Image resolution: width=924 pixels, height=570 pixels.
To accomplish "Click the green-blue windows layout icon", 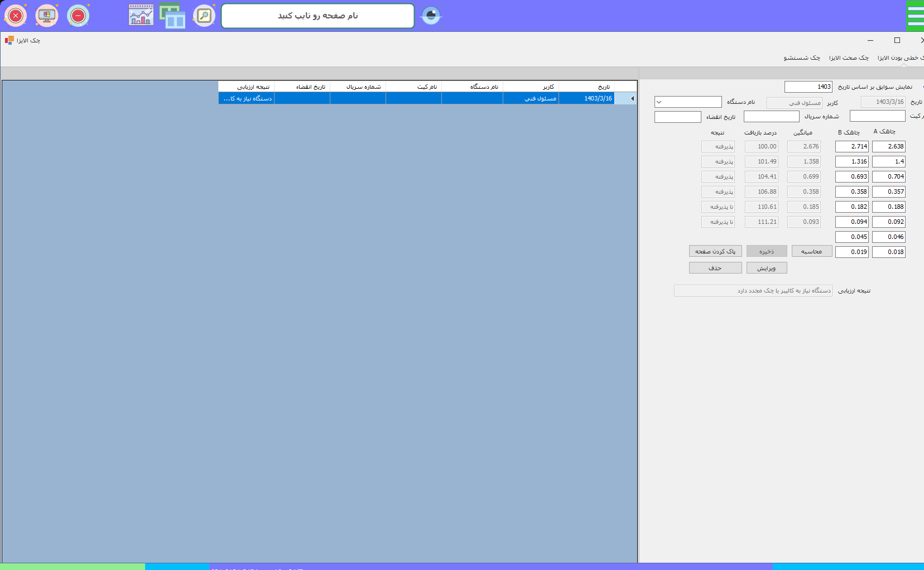I will point(172,16).
